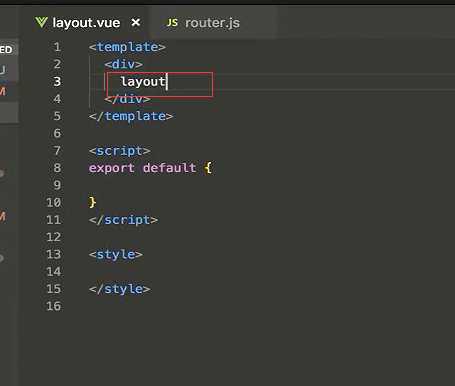Viewport: 455px width, 386px height.
Task: Click the export default keyword line
Action: point(150,168)
